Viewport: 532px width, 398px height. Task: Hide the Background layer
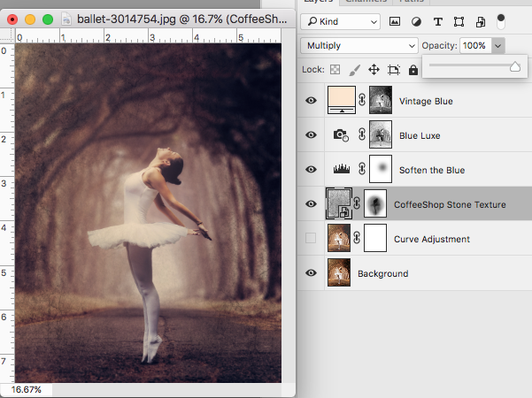(311, 273)
